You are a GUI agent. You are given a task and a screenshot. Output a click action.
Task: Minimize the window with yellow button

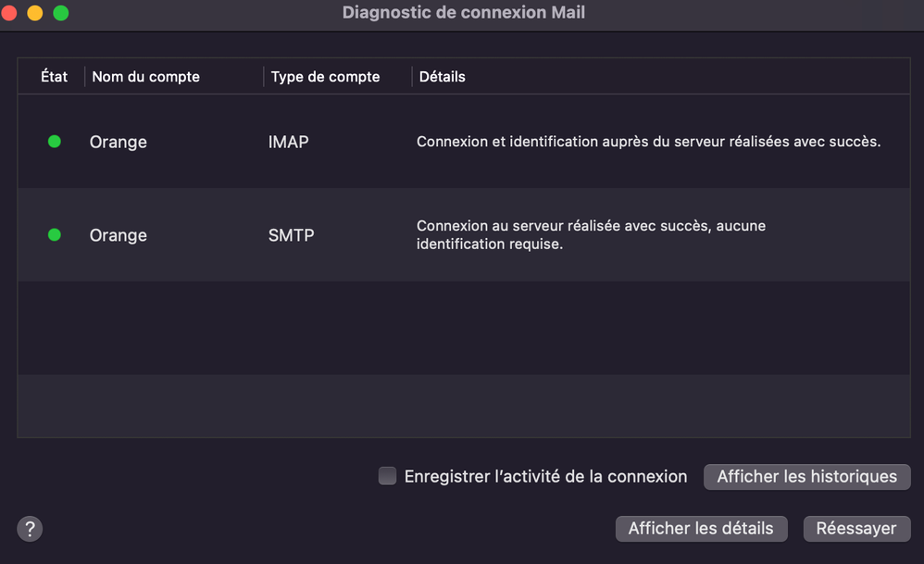(35, 13)
